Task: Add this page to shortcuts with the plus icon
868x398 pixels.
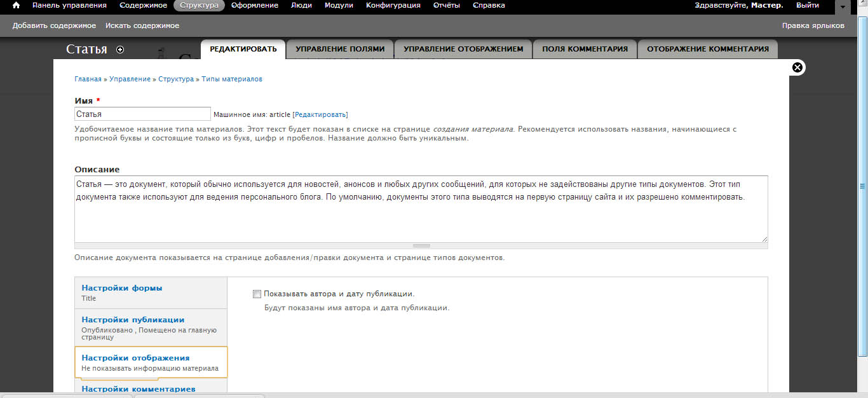Action: click(120, 50)
